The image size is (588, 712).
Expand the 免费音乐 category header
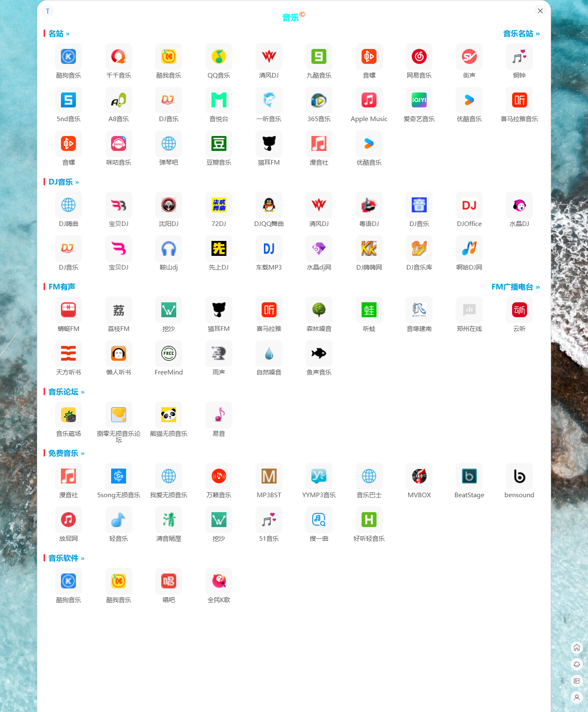(66, 453)
